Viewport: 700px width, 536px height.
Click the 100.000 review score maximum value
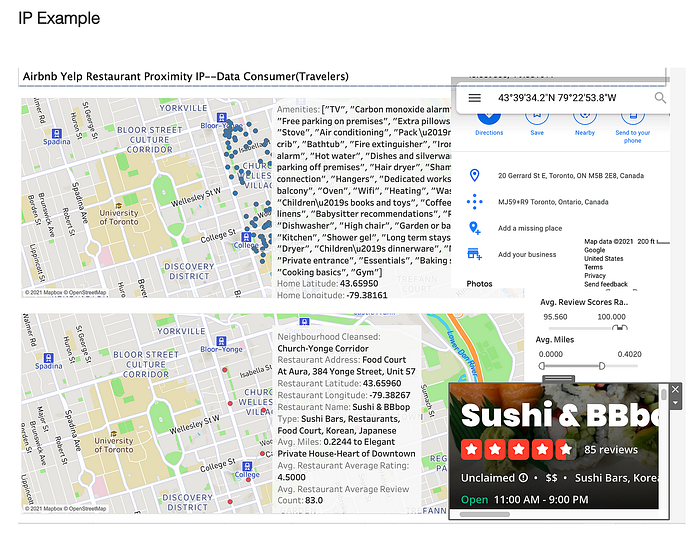coord(611,317)
